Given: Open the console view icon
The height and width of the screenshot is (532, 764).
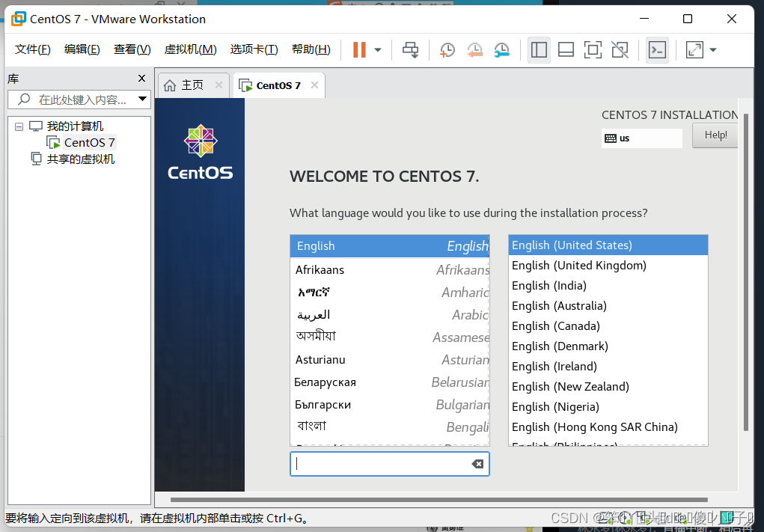Looking at the screenshot, I should pos(657,49).
